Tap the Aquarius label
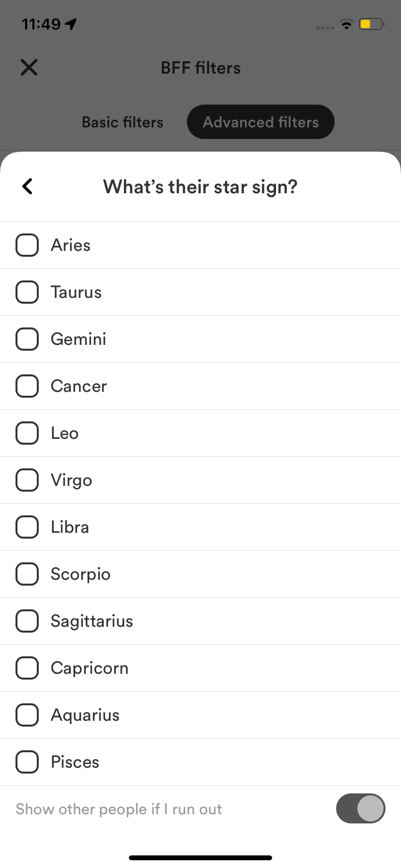Viewport: 401px width, 868px height. coord(85,715)
